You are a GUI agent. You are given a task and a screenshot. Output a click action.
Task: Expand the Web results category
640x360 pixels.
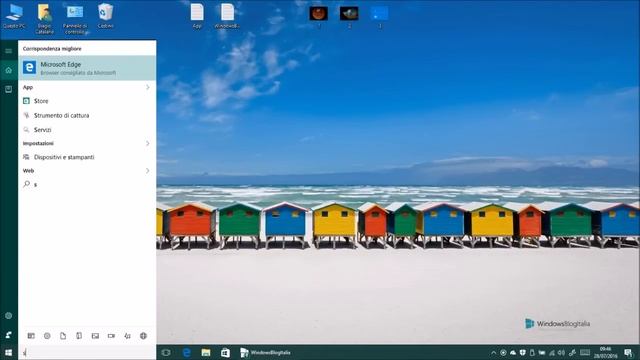147,171
